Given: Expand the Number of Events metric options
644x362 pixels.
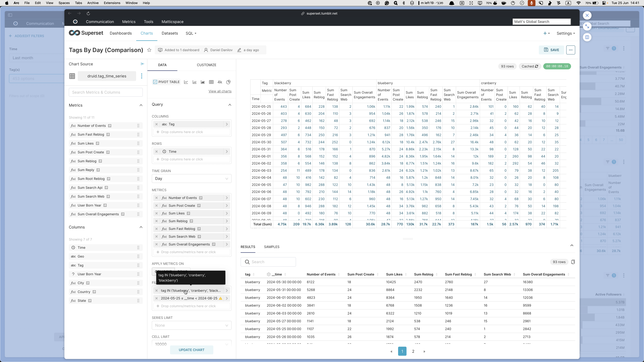Looking at the screenshot, I should [x=227, y=198].
